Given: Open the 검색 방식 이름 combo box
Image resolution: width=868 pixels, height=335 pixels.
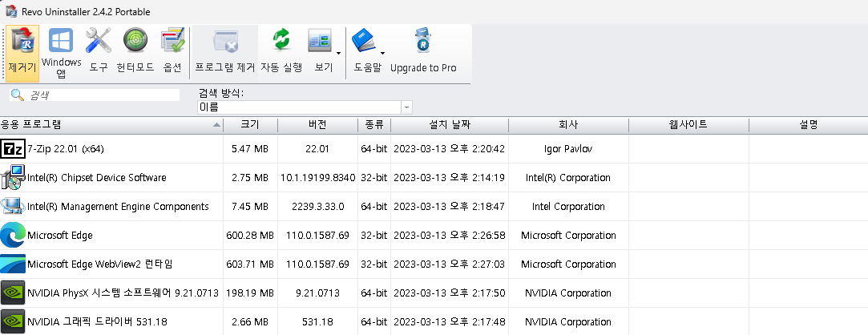Looking at the screenshot, I should [x=305, y=107].
